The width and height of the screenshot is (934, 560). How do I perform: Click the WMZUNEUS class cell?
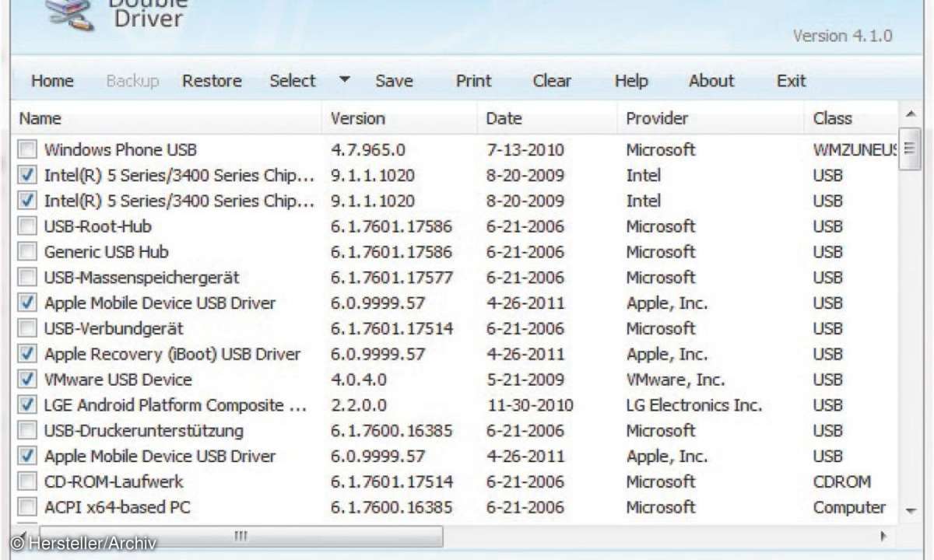(x=855, y=149)
